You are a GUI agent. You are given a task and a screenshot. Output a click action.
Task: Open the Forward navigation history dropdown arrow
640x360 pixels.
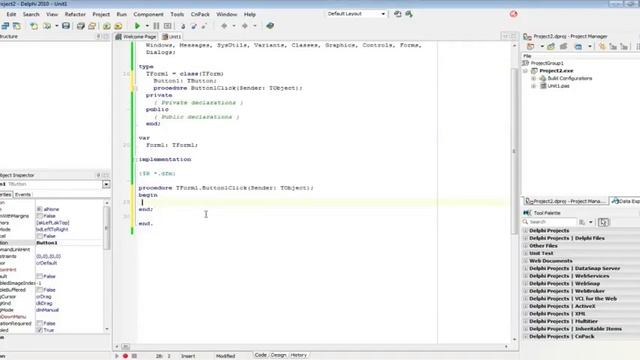coord(255,26)
